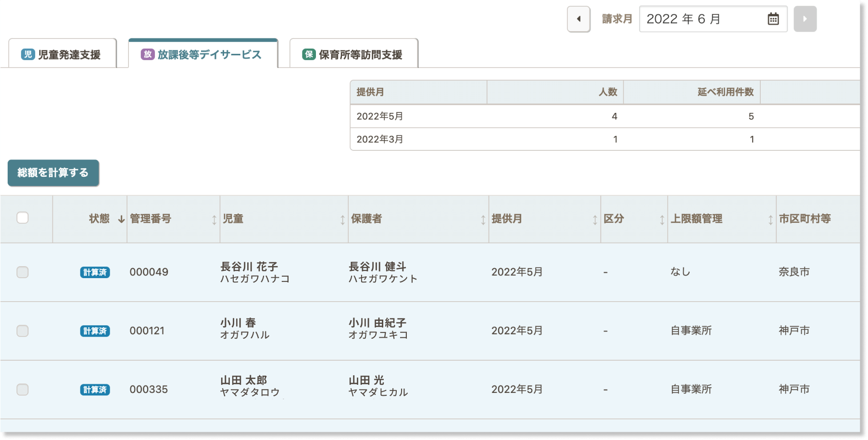Tick the checkbox for 山田 太郎
This screenshot has height=440, width=868.
(23, 390)
